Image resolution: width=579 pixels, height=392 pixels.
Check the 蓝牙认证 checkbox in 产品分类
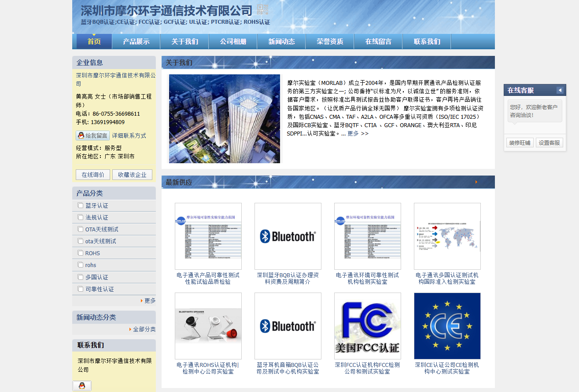click(80, 205)
